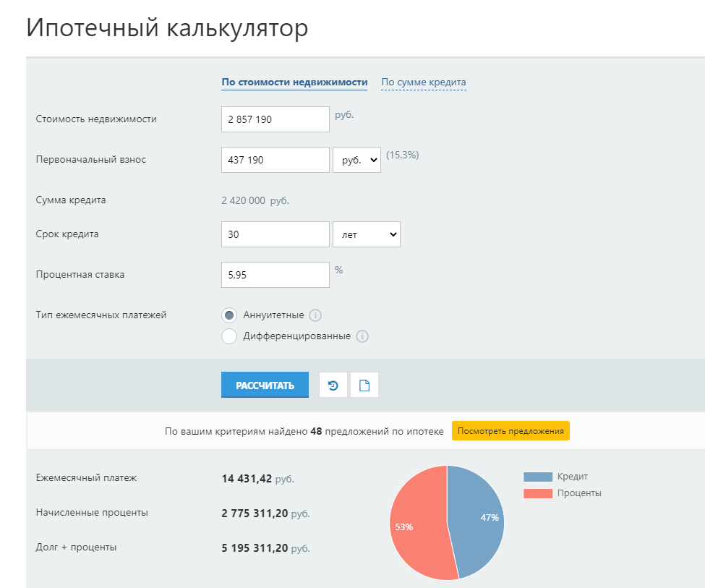Click the Сумма кредита label
This screenshot has height=588, width=705.
click(71, 200)
